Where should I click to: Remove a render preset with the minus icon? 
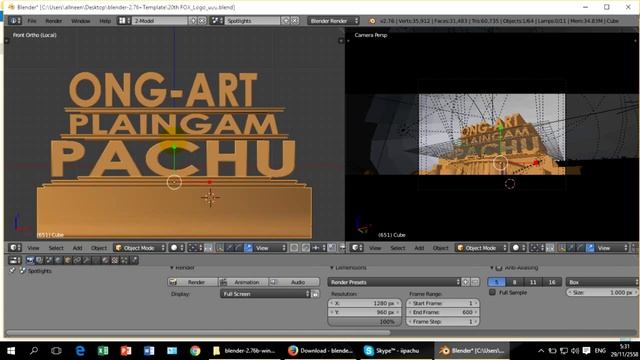click(475, 282)
